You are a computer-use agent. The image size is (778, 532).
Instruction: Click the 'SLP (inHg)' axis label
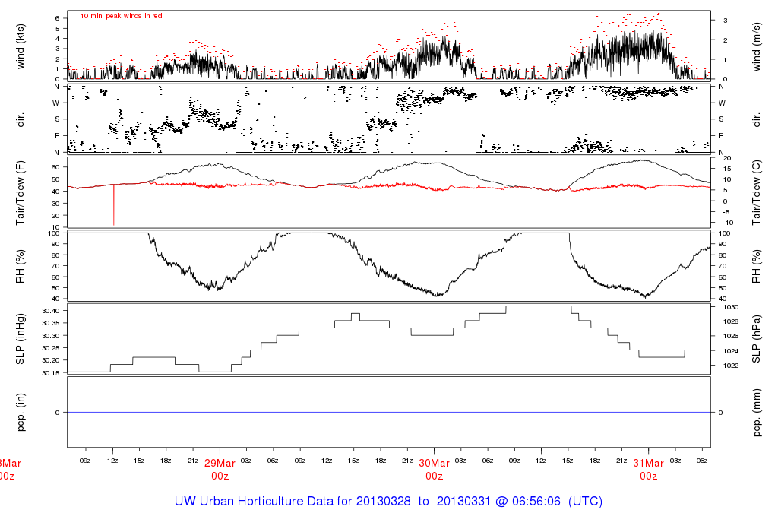click(x=22, y=338)
